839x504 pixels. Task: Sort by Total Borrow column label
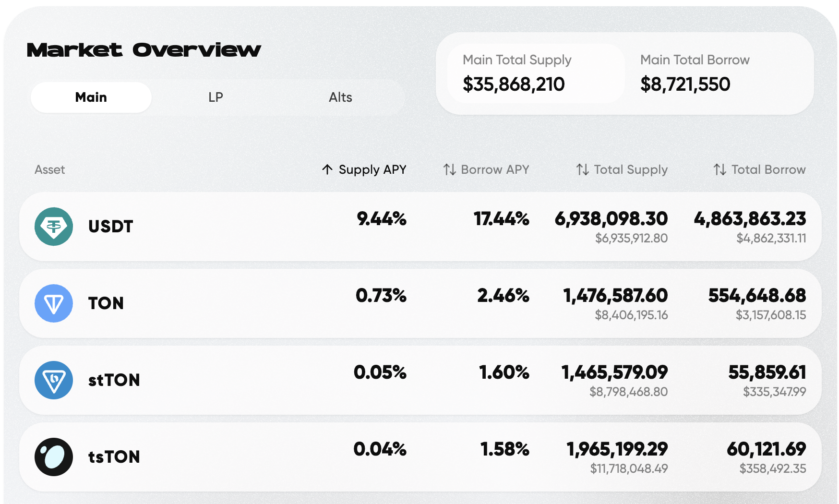768,169
